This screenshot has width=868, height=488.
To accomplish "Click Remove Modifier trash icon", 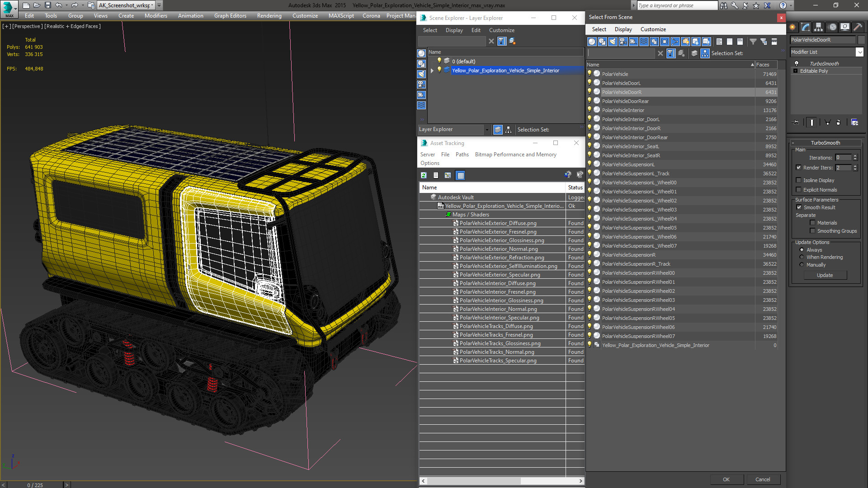I will pyautogui.click(x=839, y=122).
